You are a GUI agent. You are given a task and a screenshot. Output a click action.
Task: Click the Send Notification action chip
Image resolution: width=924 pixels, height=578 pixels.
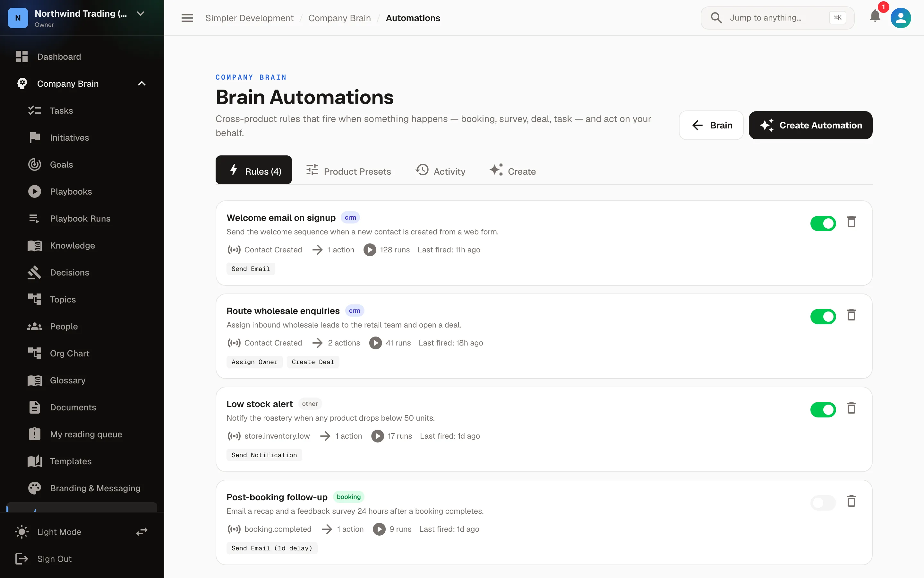coord(264,455)
